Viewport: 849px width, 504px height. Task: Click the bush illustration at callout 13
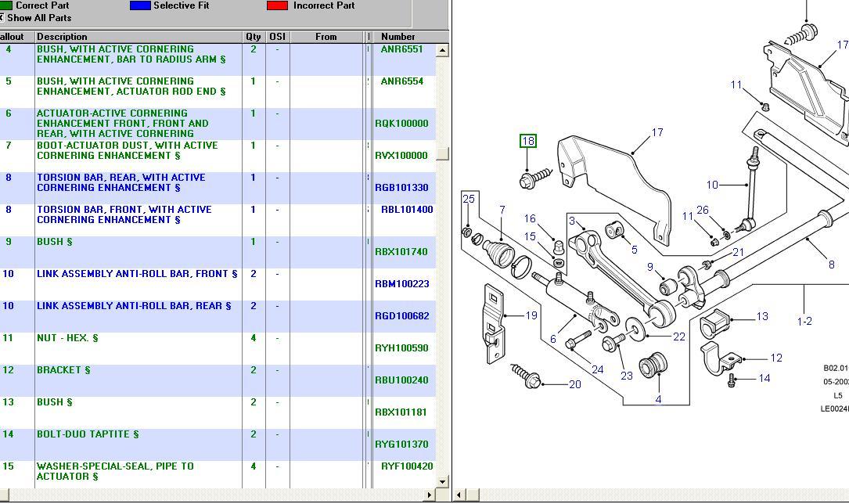click(x=713, y=323)
